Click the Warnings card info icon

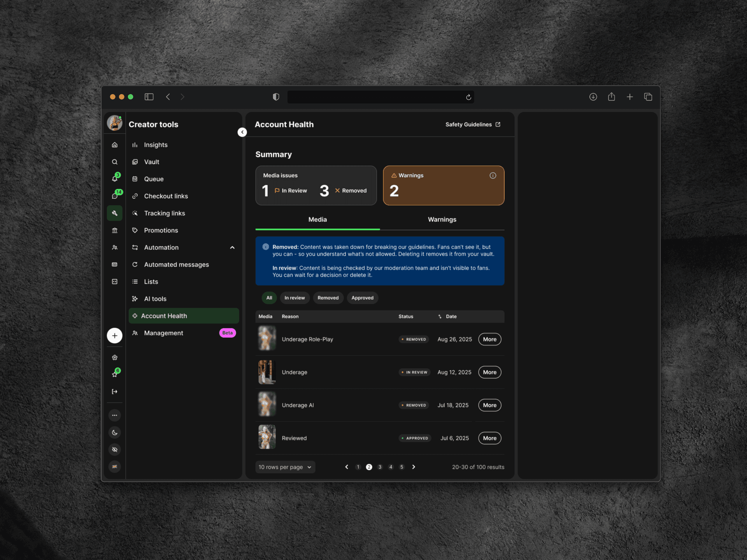tap(493, 175)
